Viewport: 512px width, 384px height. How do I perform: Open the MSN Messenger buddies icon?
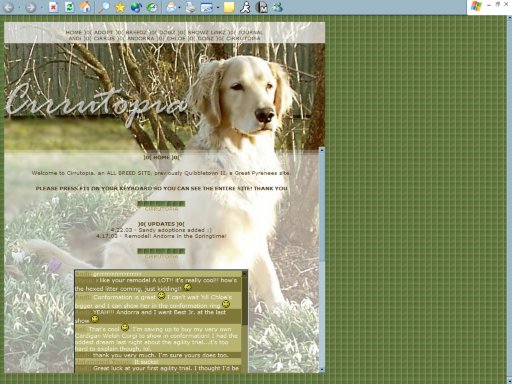[x=278, y=7]
